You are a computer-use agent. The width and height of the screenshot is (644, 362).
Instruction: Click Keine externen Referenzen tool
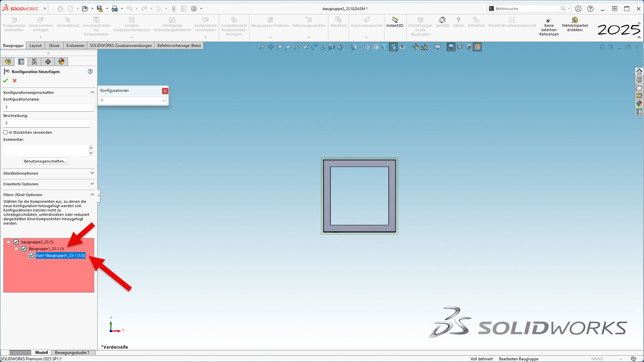549,27
